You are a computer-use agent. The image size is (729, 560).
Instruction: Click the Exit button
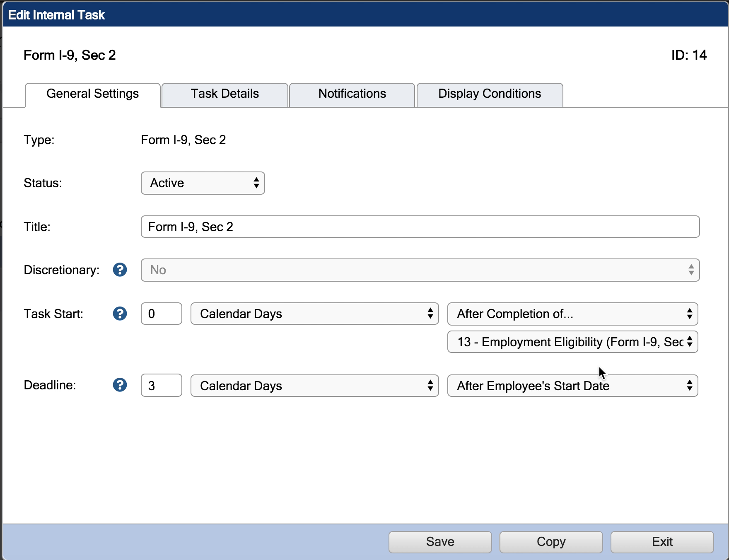coord(661,542)
